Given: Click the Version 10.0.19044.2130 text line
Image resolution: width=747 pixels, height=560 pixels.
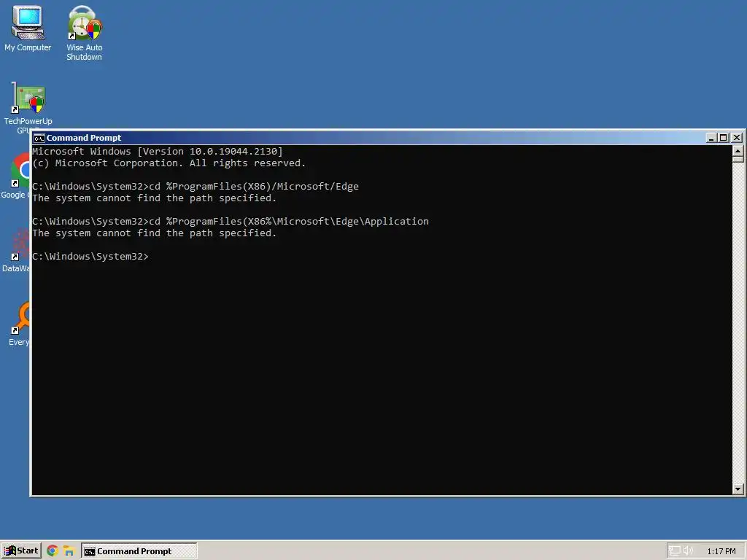Looking at the screenshot, I should click(x=158, y=152).
